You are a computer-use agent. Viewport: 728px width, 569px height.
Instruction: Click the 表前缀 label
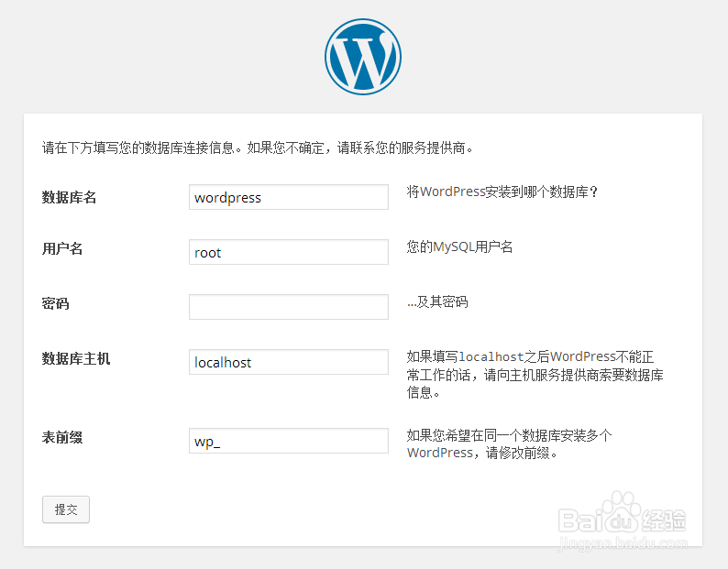62,437
